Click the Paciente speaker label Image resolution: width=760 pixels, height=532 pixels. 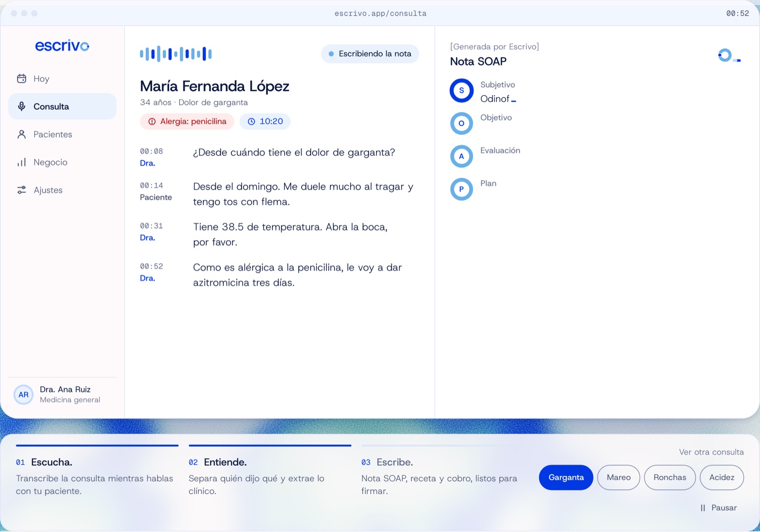(156, 197)
